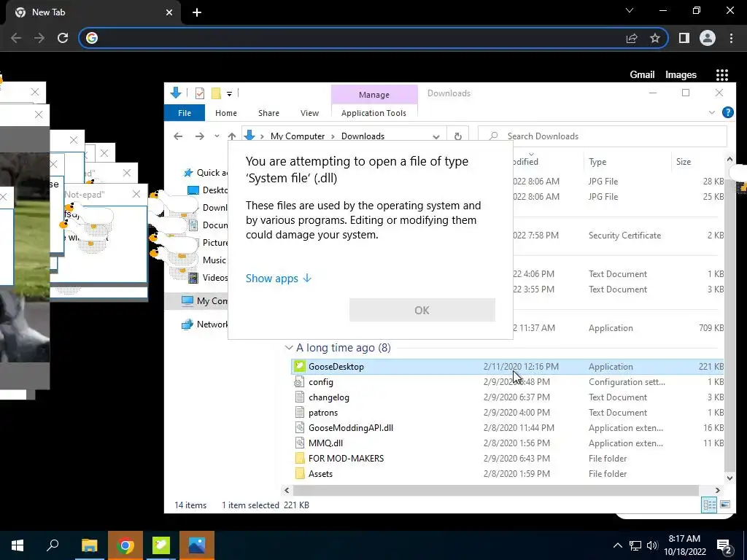747x560 pixels.
Task: Click New folder icon in Explorer title bar
Action: pos(216,93)
